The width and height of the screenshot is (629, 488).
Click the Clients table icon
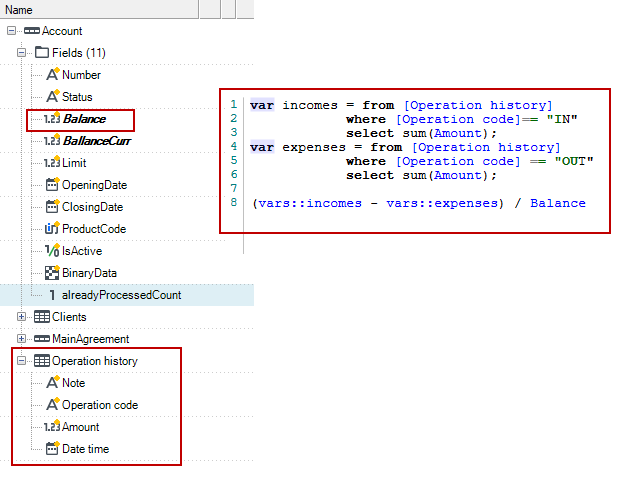point(42,317)
